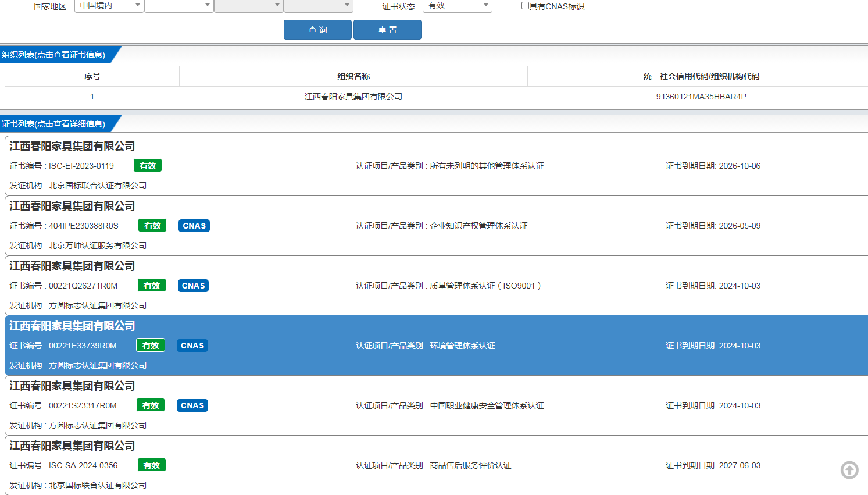Click the CNAS badge for certificate 404IPE230388R0S
The width and height of the screenshot is (868, 495).
[x=194, y=226]
